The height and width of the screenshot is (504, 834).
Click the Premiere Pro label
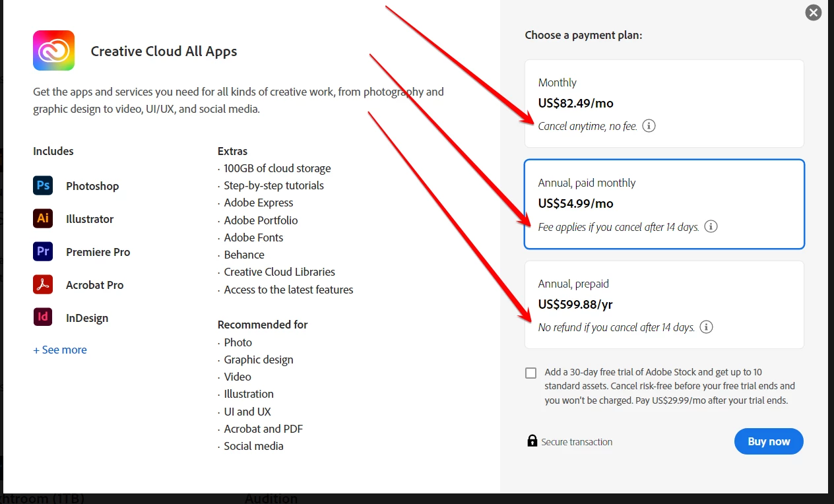coord(98,252)
